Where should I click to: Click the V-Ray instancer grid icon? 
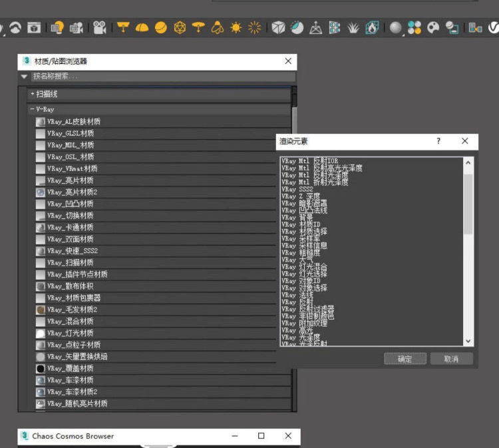(x=335, y=28)
